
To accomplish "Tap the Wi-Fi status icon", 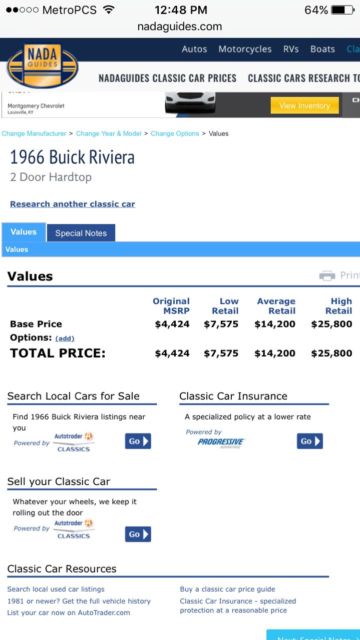I will [108, 9].
